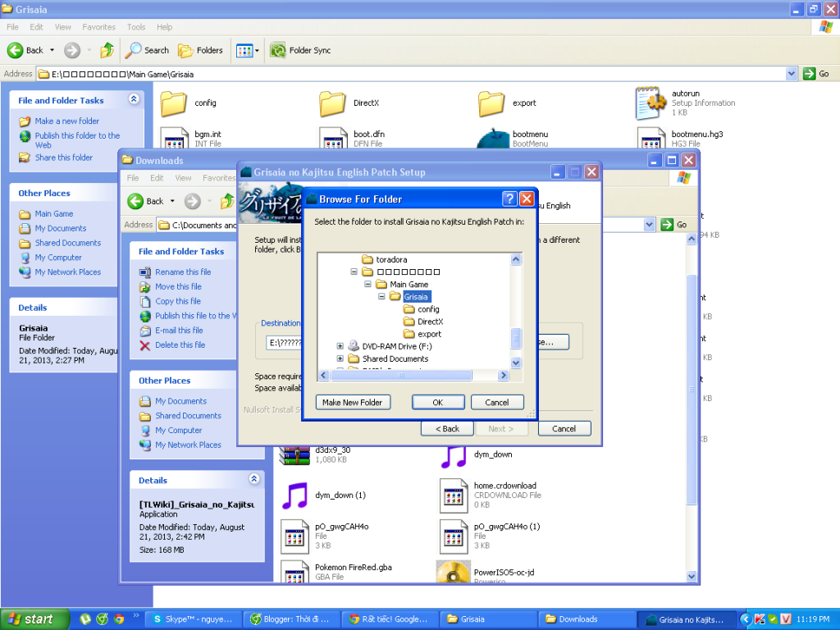Image resolution: width=840 pixels, height=630 pixels.
Task: Click Up folder icon in Grisaia window
Action: click(107, 50)
